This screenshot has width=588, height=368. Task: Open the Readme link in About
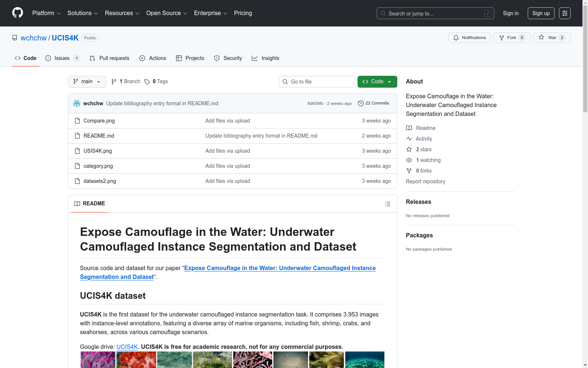tap(421, 128)
